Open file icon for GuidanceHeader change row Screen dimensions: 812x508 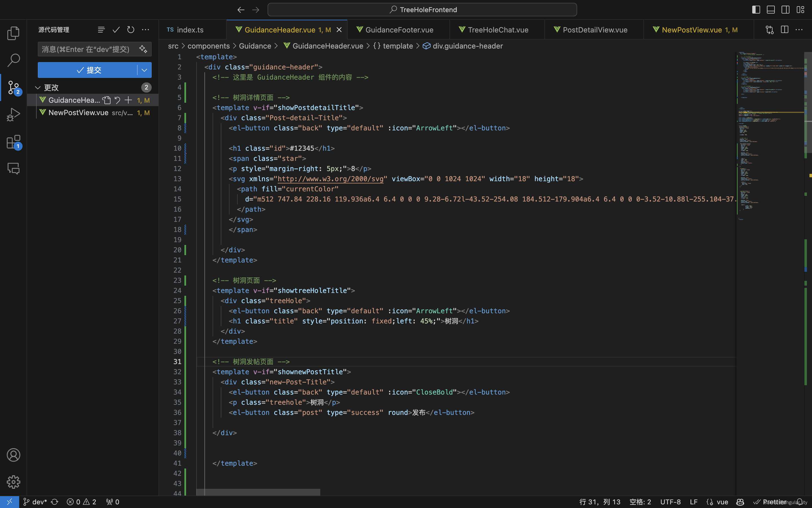[107, 100]
